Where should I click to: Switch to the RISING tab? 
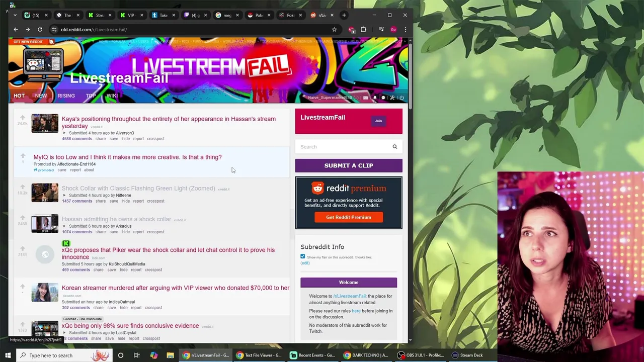[66, 96]
